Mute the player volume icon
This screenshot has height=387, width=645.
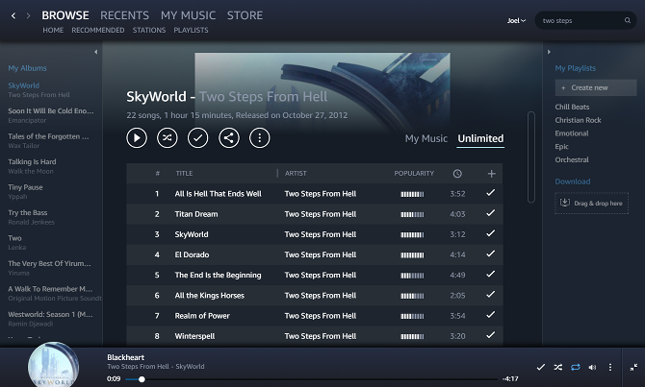tap(592, 367)
